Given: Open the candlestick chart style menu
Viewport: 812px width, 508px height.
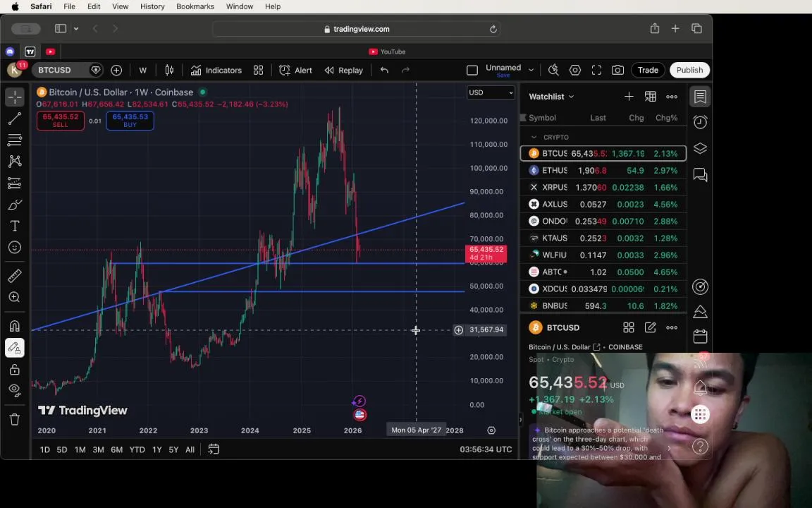Looking at the screenshot, I should pos(169,71).
